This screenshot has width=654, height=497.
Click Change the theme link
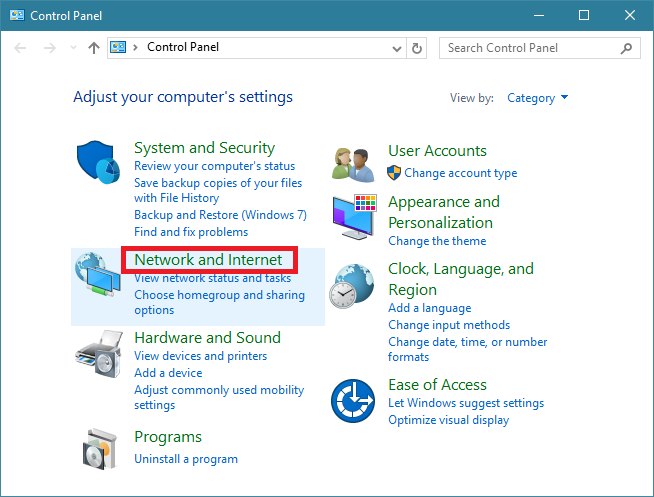pos(437,241)
